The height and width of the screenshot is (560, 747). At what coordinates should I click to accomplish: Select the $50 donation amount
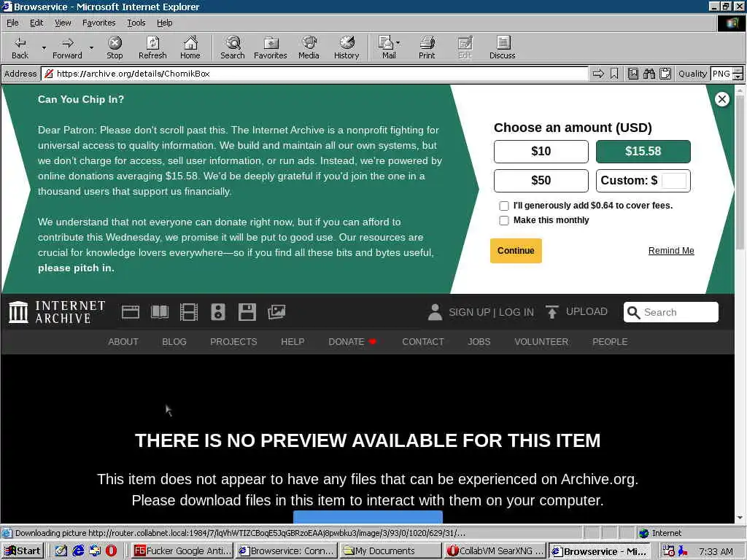541,181
